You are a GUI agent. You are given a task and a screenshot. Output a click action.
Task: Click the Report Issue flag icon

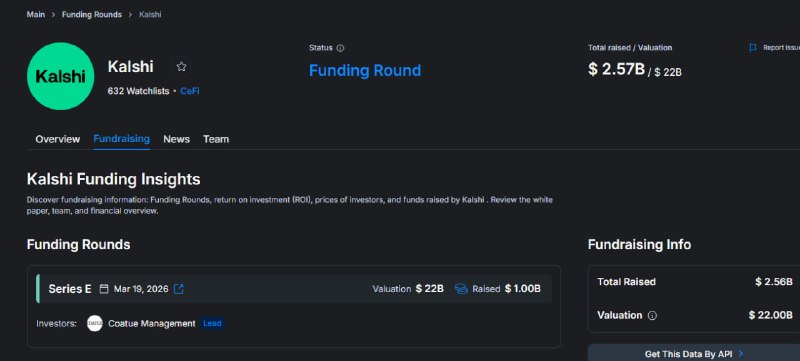(x=753, y=48)
